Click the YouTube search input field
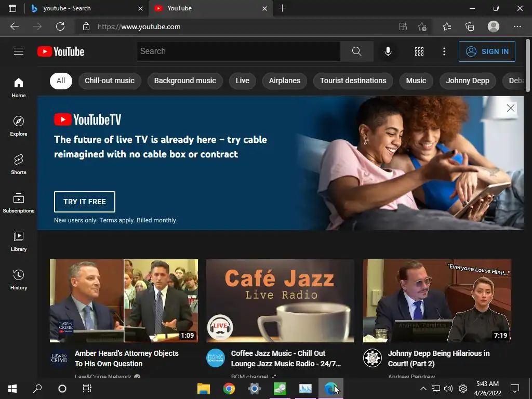 (238, 51)
